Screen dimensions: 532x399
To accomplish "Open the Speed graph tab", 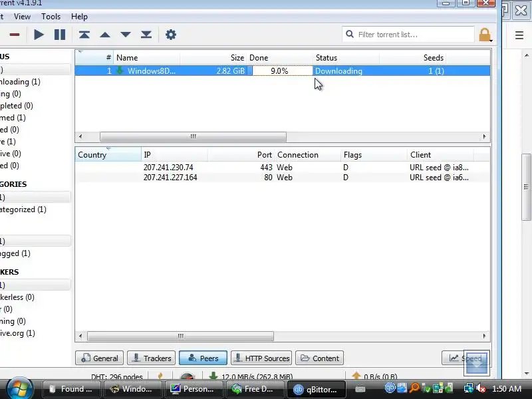I will pyautogui.click(x=465, y=358).
